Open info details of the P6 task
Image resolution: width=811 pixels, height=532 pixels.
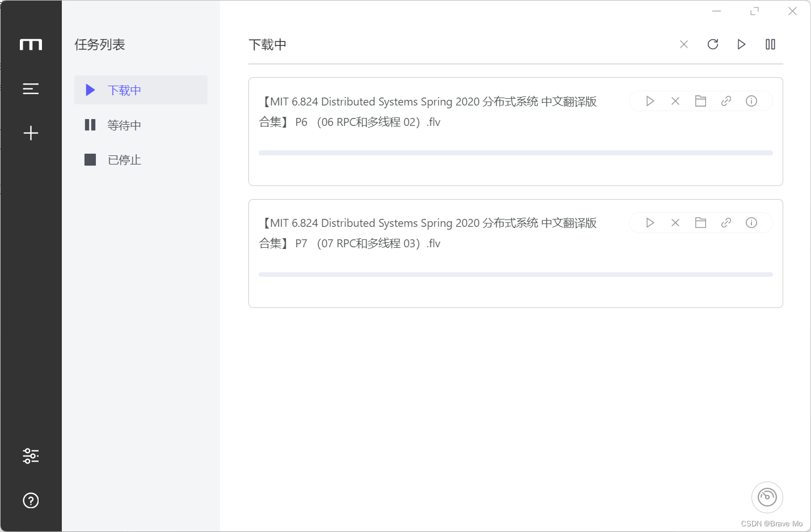[x=751, y=101]
